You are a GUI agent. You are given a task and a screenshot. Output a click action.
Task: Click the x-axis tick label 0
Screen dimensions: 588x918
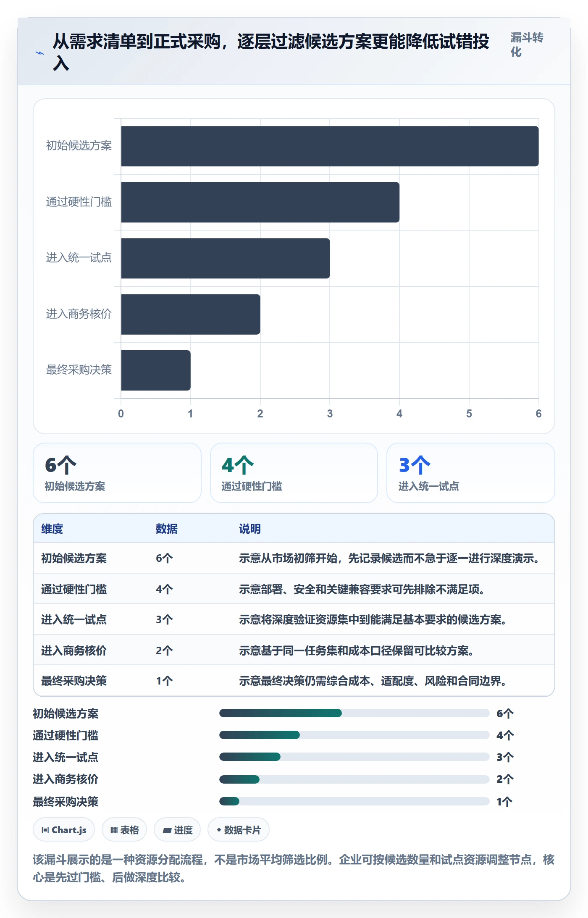121,414
